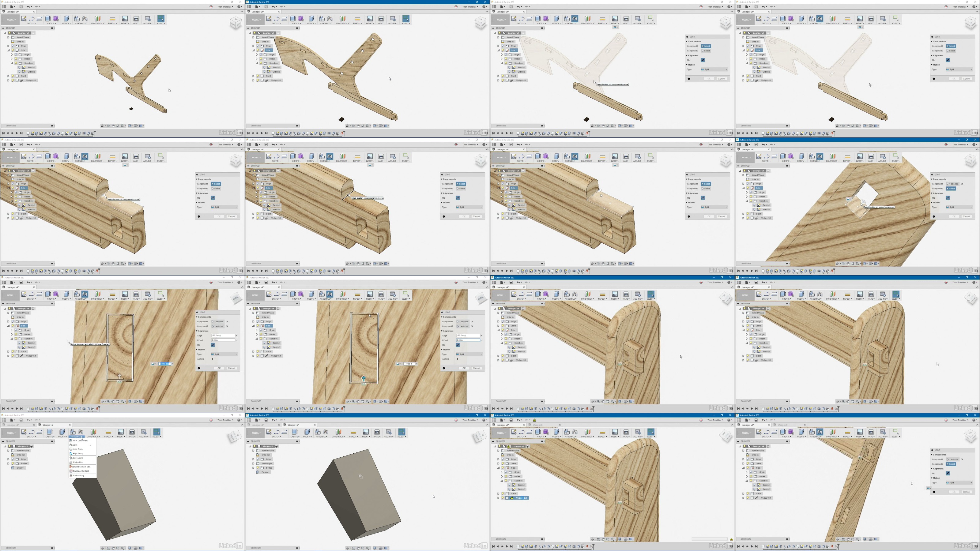Screen dimensions: 980x551
Task: Open dropdown beside highlighted 180.0 deg field
Action: 172,364
